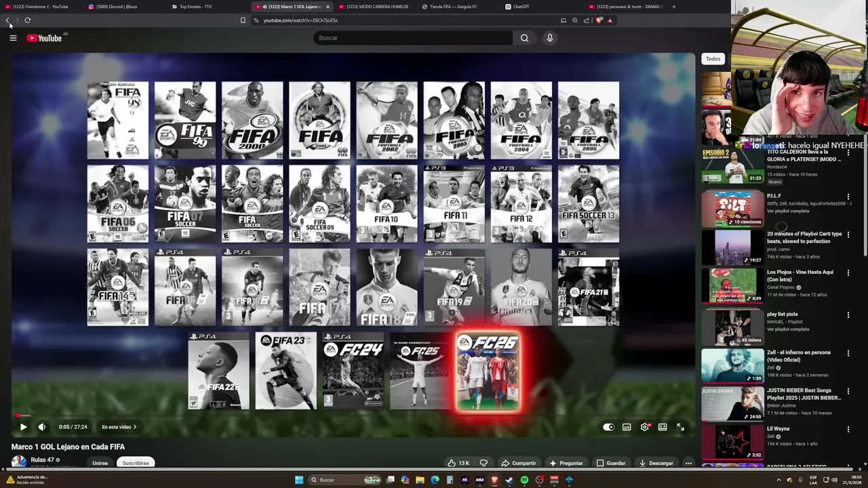868x488 pixels.
Task: Switch to MODO CARRERA HUMILDE tab
Action: (x=374, y=7)
